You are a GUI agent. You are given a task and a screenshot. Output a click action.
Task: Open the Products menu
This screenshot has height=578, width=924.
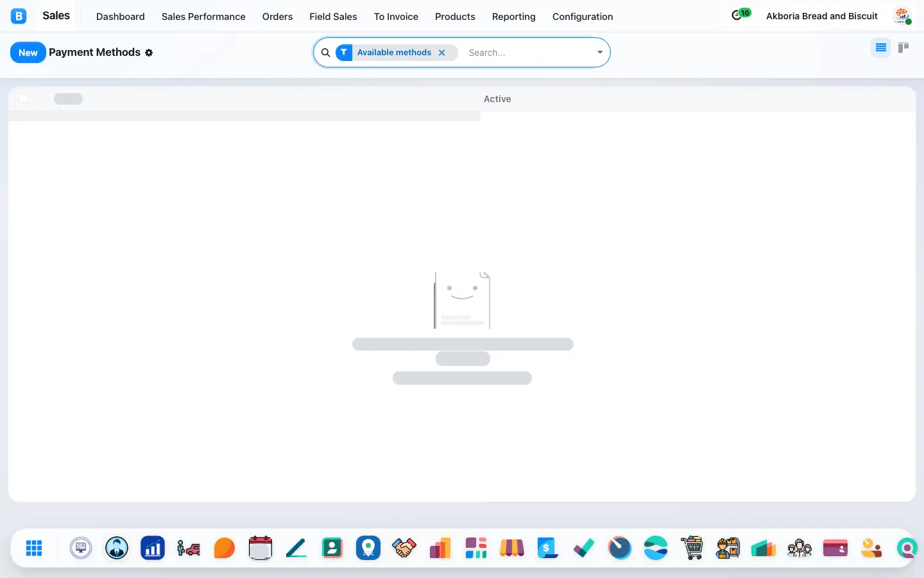click(x=455, y=17)
